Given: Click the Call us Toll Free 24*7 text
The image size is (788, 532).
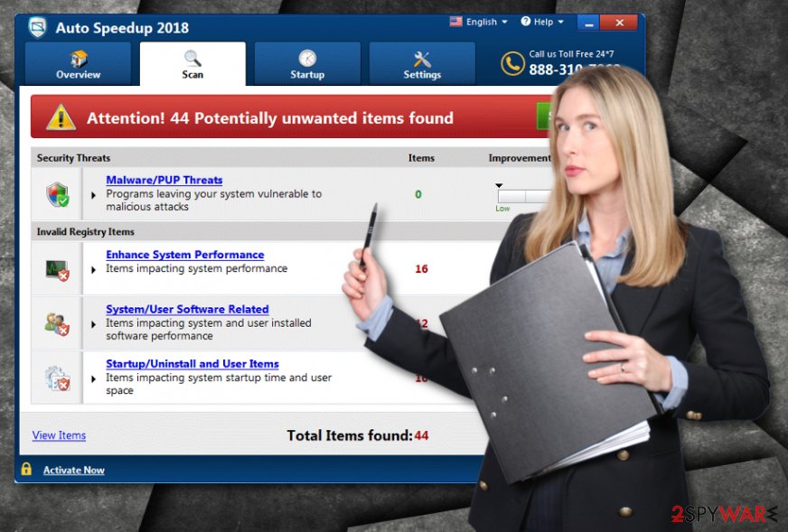Looking at the screenshot, I should coord(571,54).
